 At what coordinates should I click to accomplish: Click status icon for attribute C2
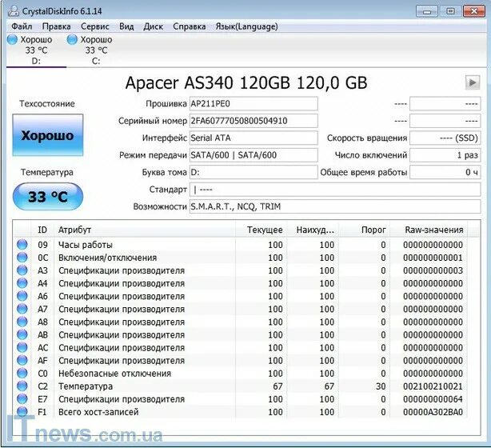[22, 386]
